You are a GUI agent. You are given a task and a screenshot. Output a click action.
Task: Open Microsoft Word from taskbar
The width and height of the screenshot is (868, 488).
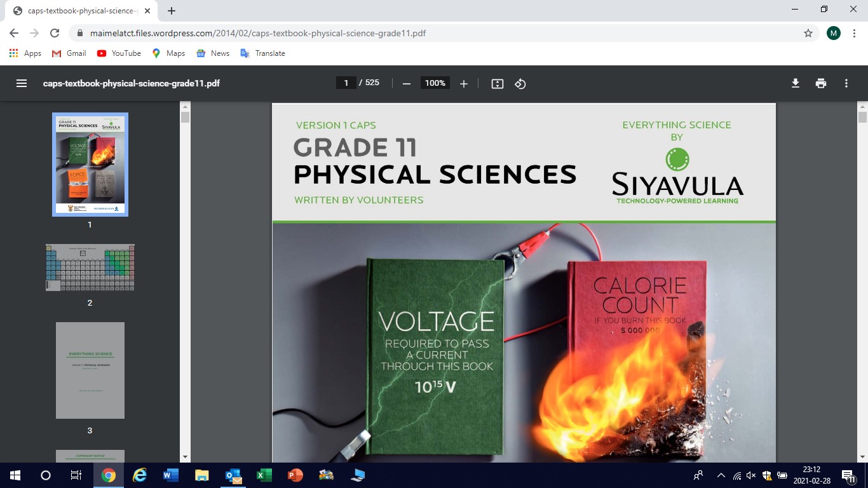[x=170, y=475]
